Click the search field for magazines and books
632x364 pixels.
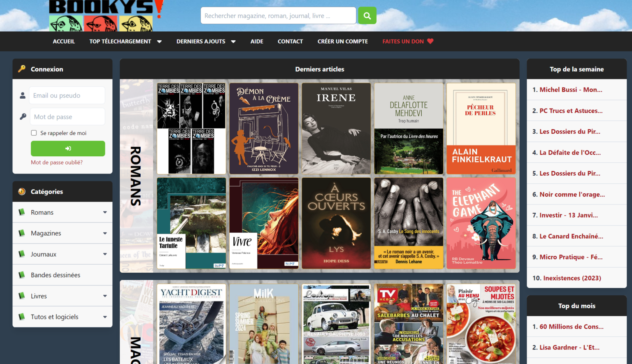pos(278,16)
